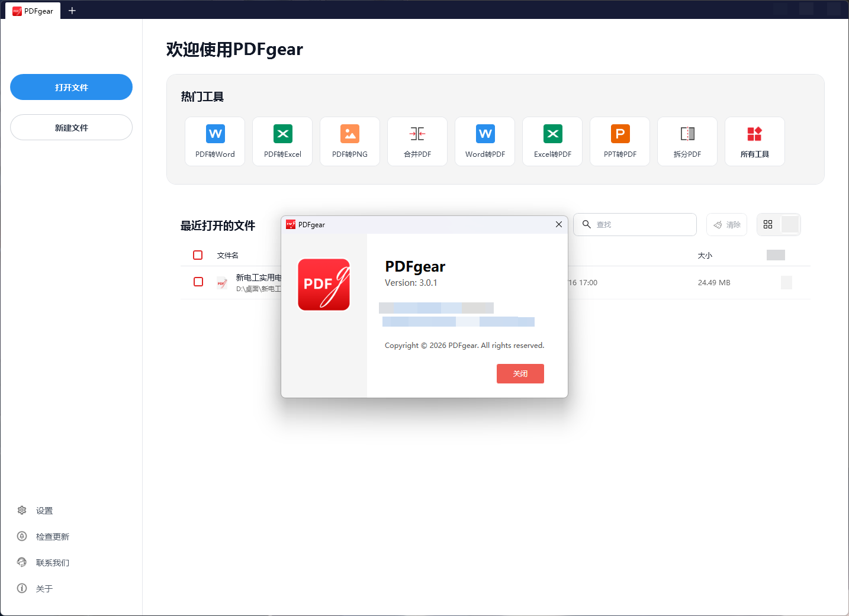Image resolution: width=849 pixels, height=616 pixels.
Task: Click 关闭 in the about dialog
Action: (520, 374)
